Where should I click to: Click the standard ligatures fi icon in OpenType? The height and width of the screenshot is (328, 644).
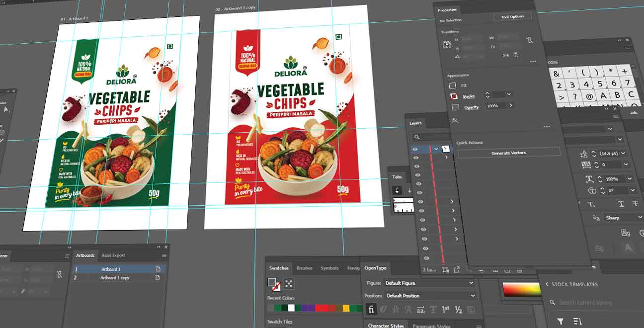(371, 309)
